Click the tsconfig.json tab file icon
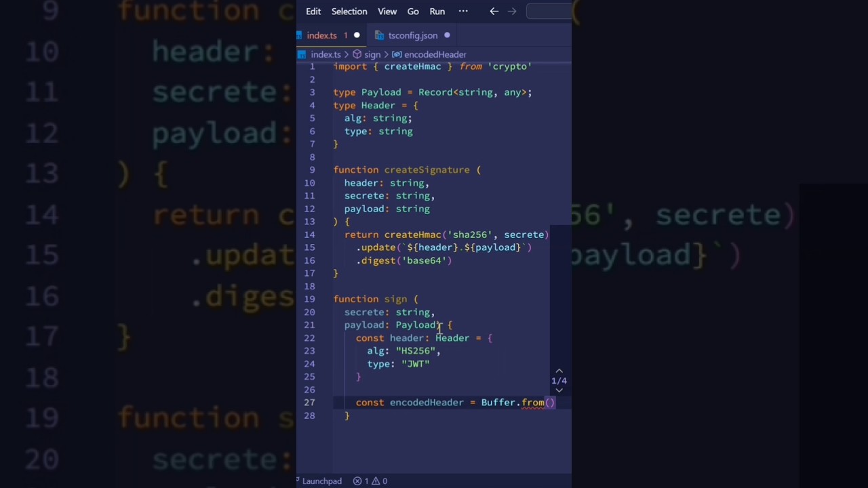This screenshot has width=868, height=488. click(x=379, y=35)
